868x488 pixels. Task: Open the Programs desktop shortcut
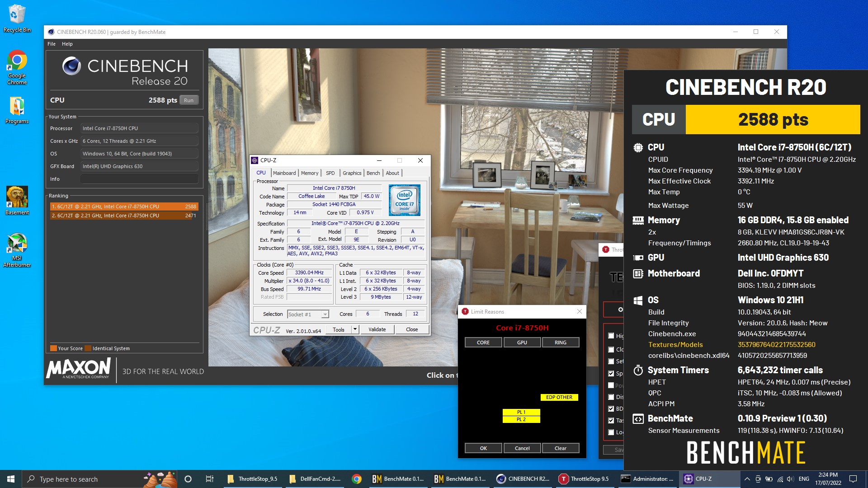point(17,110)
